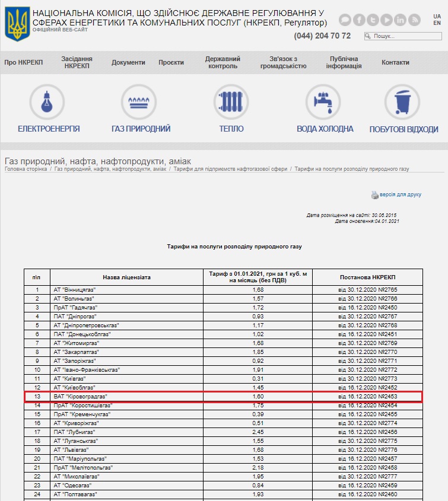Open the ГАЗ ПРИРОДНИЙ section link
448x501 pixels.
(x=141, y=129)
